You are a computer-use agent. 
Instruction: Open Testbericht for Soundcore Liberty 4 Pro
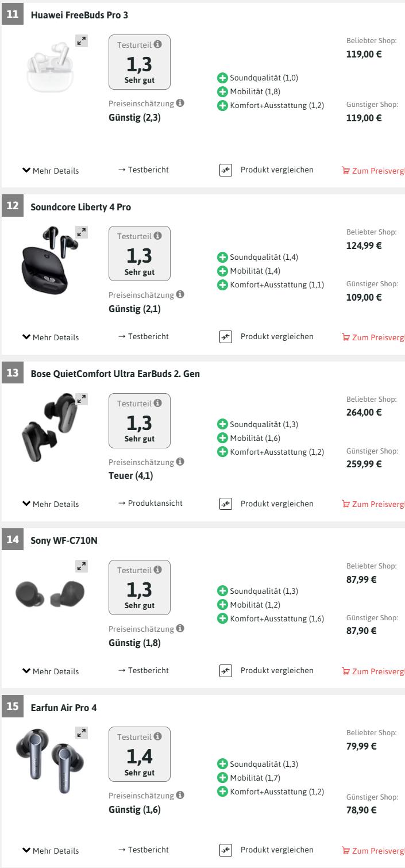tap(143, 336)
